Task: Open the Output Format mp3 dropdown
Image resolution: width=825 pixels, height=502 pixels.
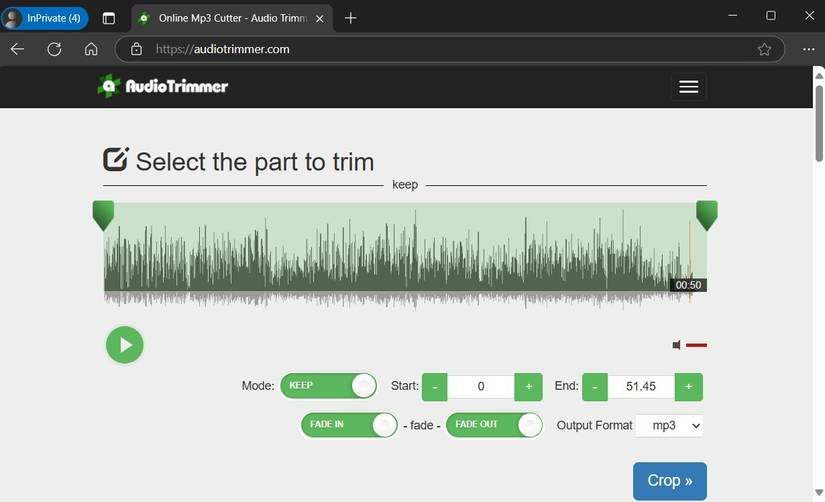Action: (x=670, y=425)
